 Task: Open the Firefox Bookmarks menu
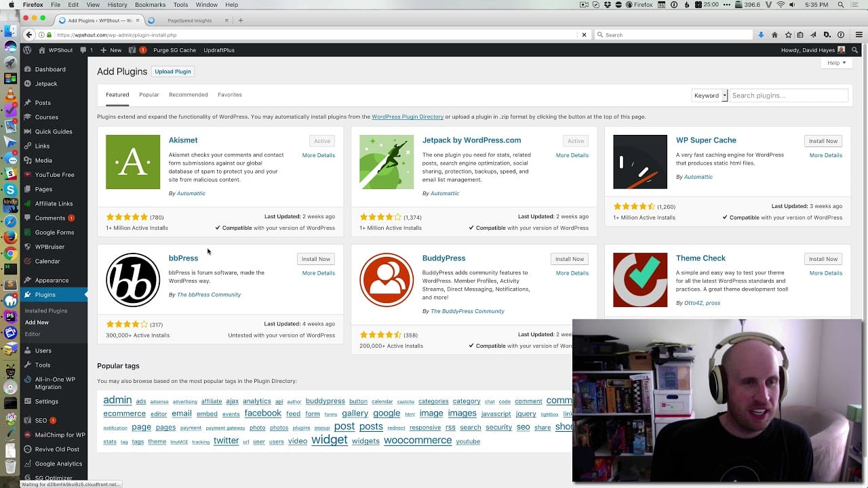tap(150, 5)
